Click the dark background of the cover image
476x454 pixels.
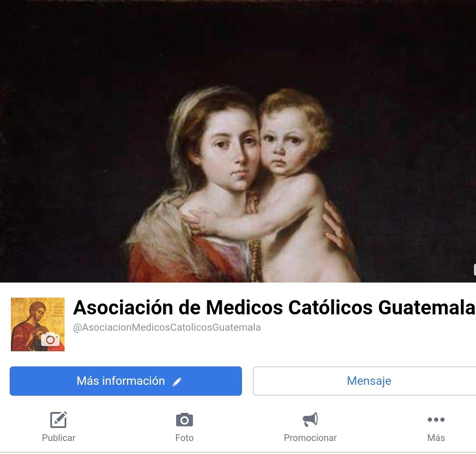pyautogui.click(x=76, y=106)
